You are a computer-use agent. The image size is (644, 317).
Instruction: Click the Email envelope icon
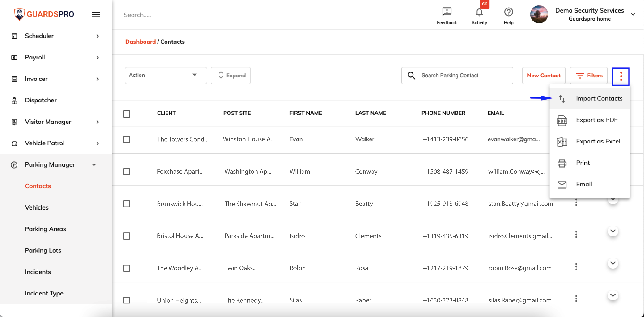pos(562,185)
